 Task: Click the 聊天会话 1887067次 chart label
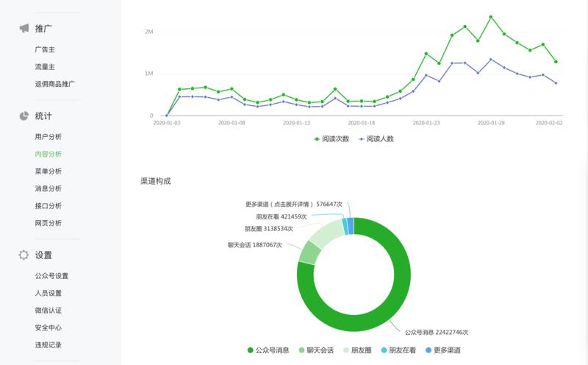click(x=254, y=245)
